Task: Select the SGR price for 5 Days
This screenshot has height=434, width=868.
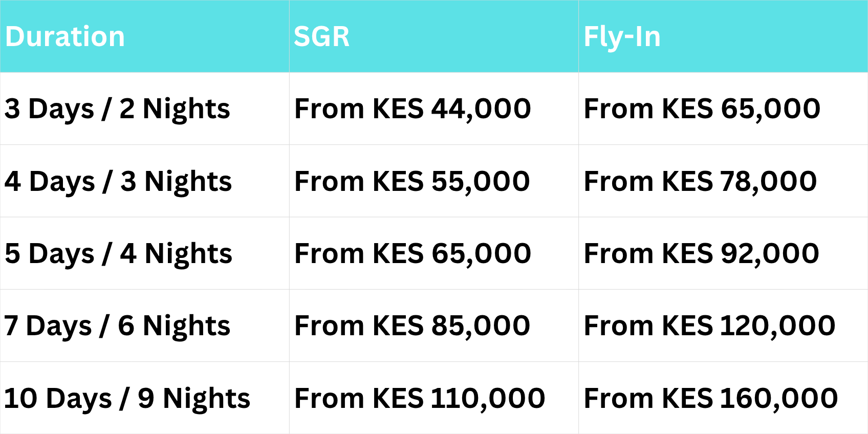Action: coord(413,254)
